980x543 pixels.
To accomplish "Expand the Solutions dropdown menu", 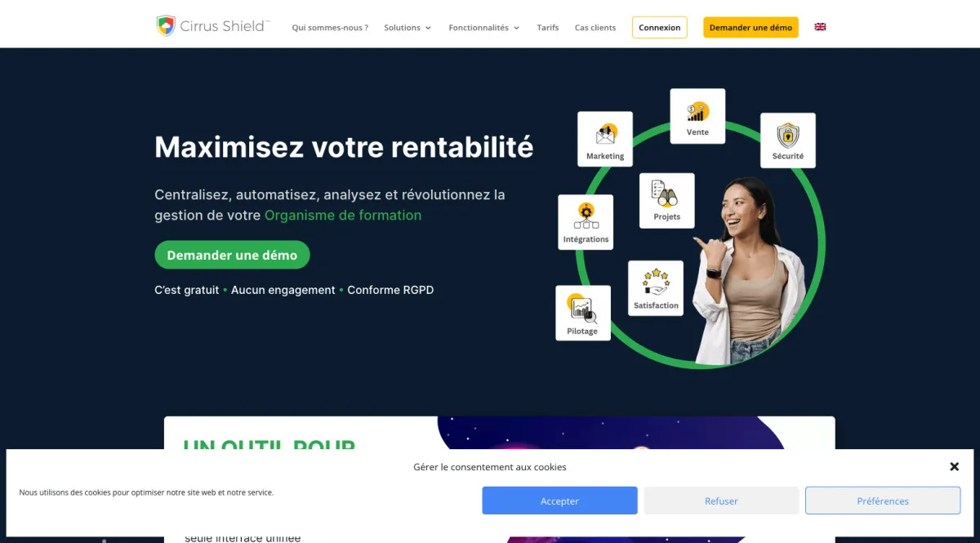I will pos(408,28).
